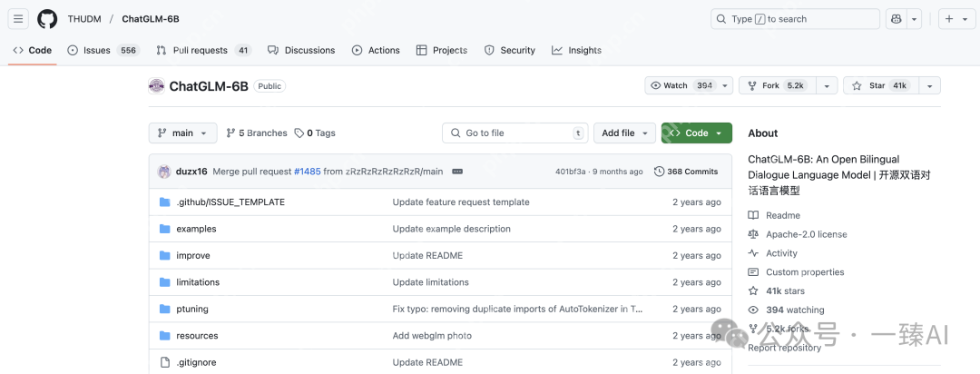The width and height of the screenshot is (980, 374).
Task: Click the duzx16 author avatar
Action: [164, 172]
